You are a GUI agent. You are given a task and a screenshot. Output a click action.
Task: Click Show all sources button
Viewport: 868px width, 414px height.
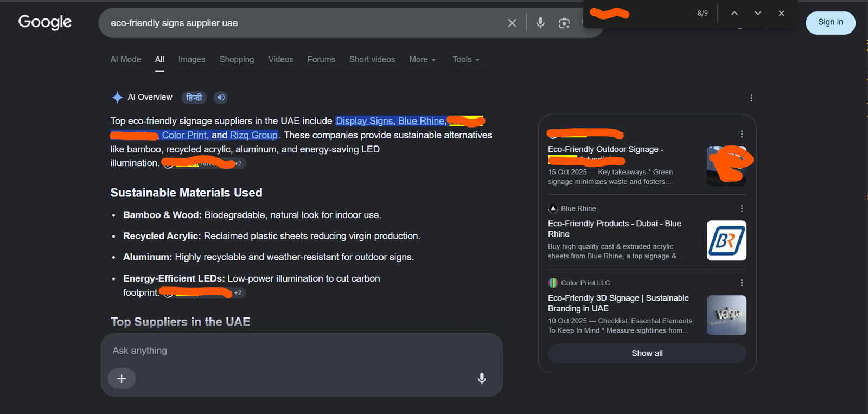tap(647, 353)
